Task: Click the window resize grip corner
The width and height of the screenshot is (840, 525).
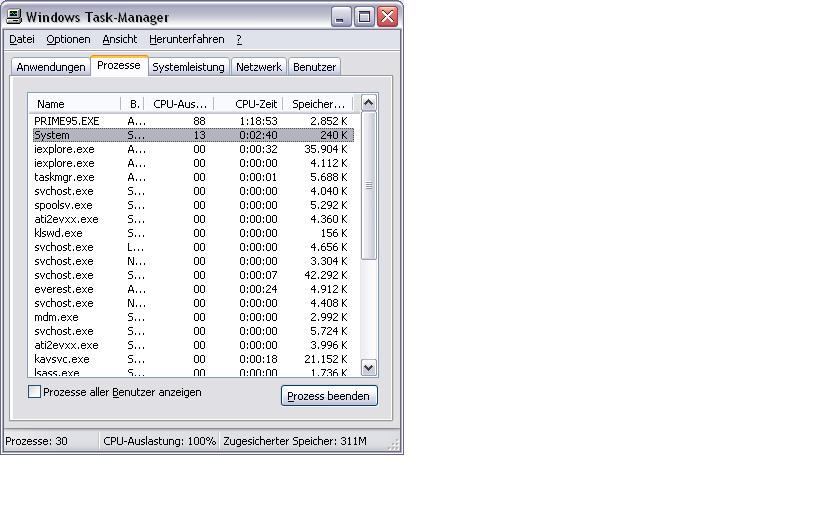Action: click(x=394, y=444)
